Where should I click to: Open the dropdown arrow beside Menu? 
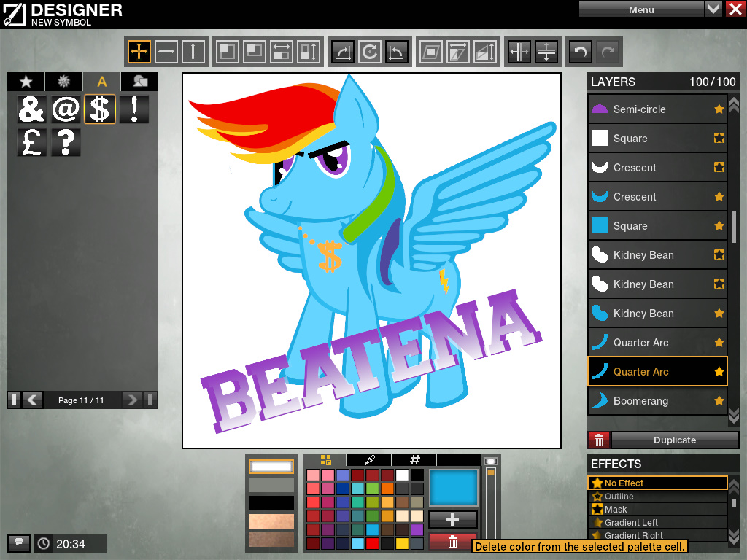(x=713, y=9)
